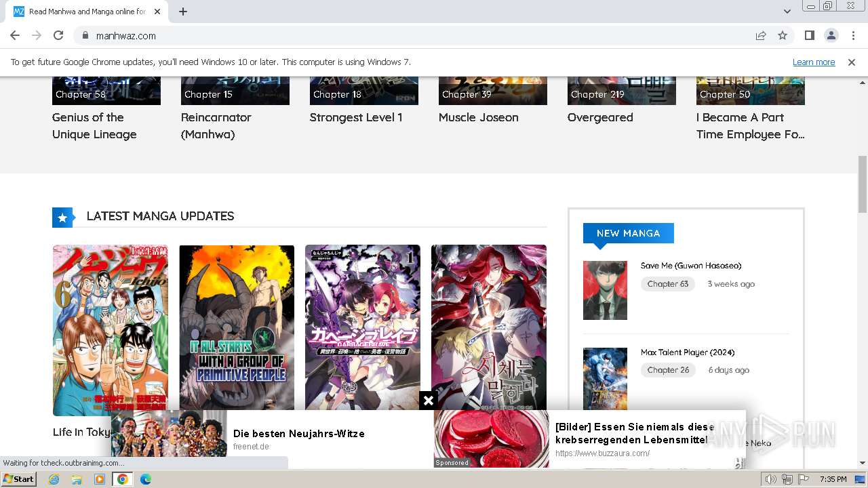The width and height of the screenshot is (868, 488).
Task: Open Learn more about Chrome updates
Action: coord(814,62)
